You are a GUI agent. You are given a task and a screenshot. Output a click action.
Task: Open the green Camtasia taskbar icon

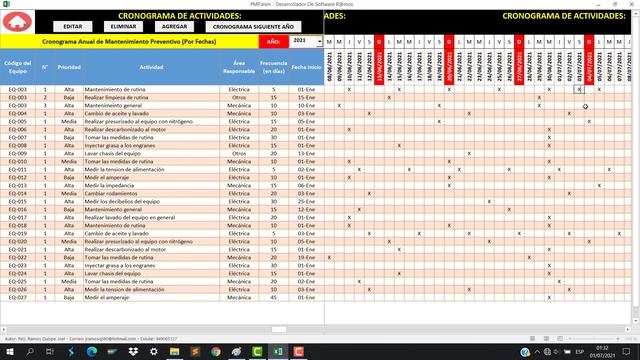coord(257,351)
